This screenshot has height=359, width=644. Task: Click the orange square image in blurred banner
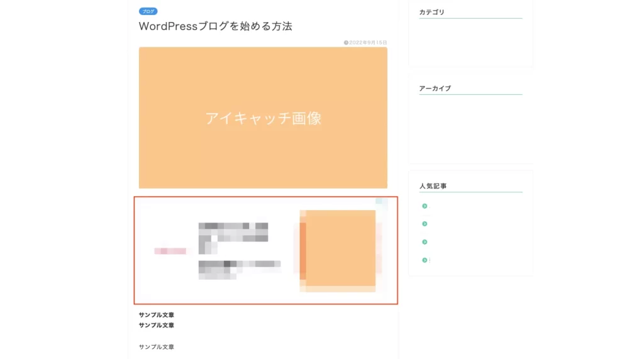[338, 251]
